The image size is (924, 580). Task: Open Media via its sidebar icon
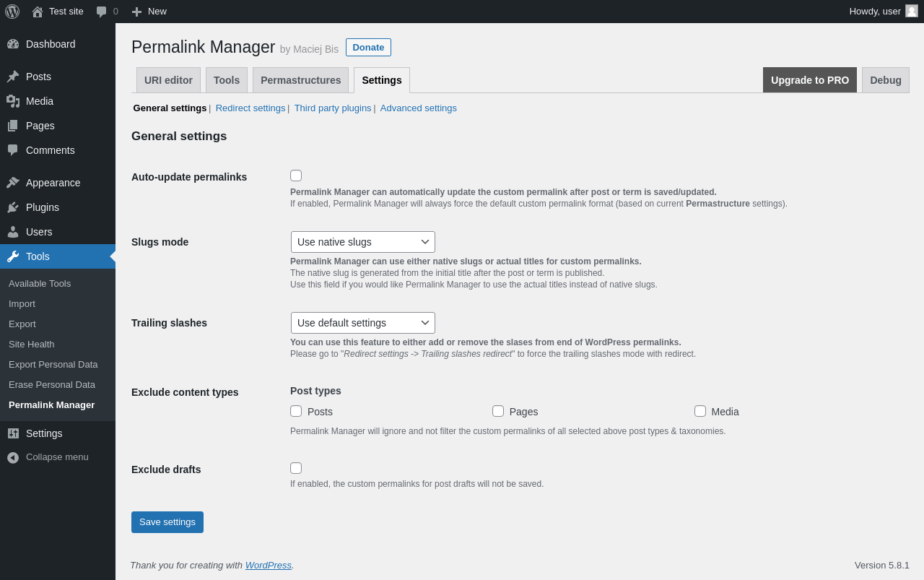point(13,101)
